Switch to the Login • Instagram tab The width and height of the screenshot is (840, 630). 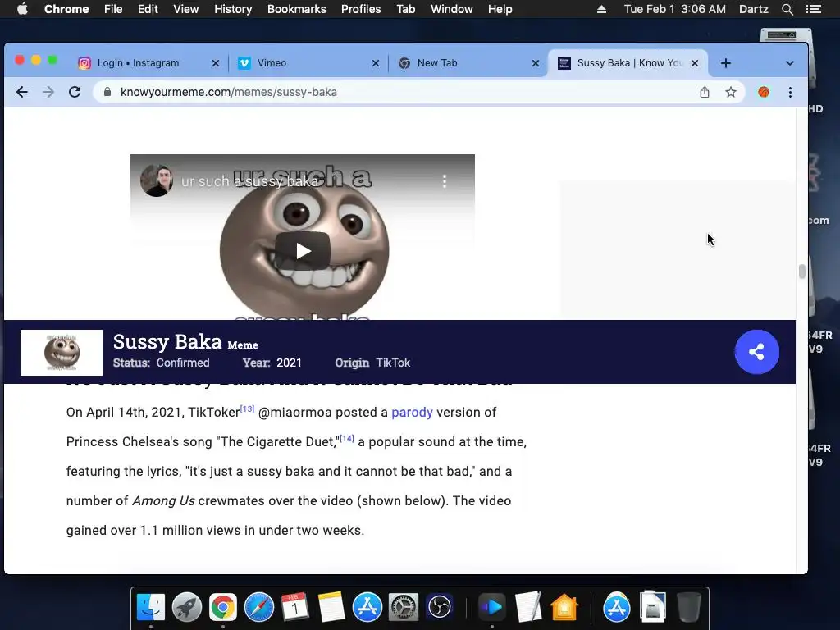(x=138, y=63)
